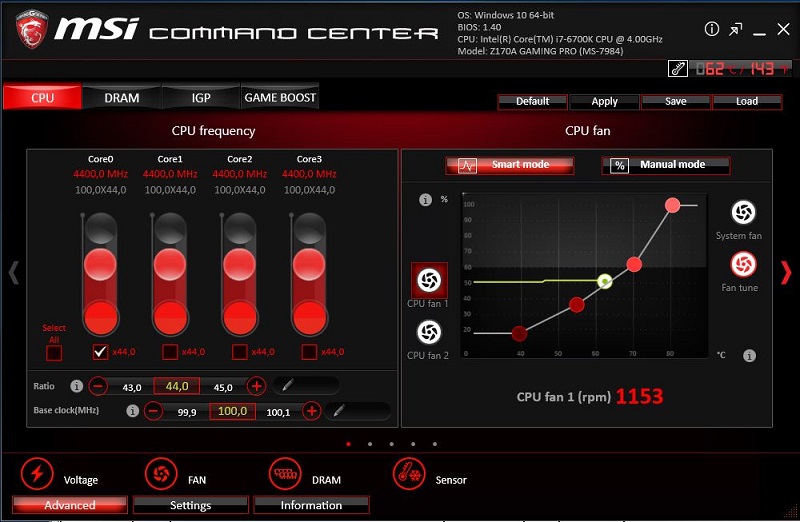Open the Sensor thermometer icon
The height and width of the screenshot is (522, 800).
click(x=409, y=474)
